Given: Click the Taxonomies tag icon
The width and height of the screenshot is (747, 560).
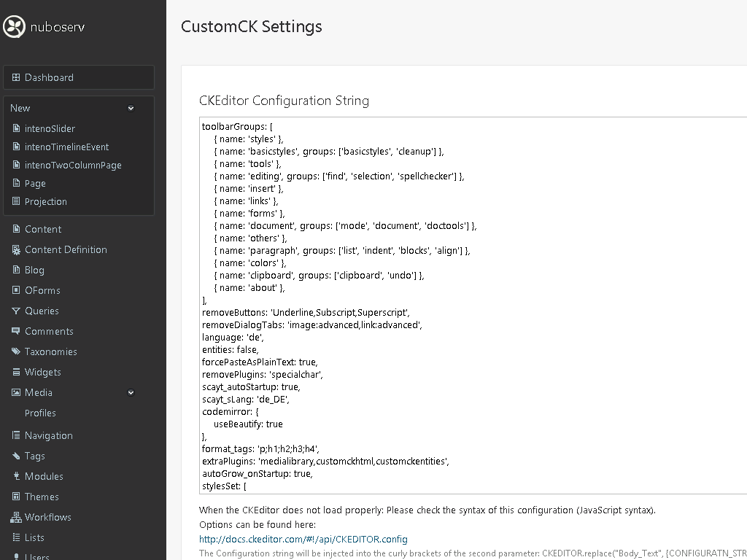Looking at the screenshot, I should click(17, 351).
